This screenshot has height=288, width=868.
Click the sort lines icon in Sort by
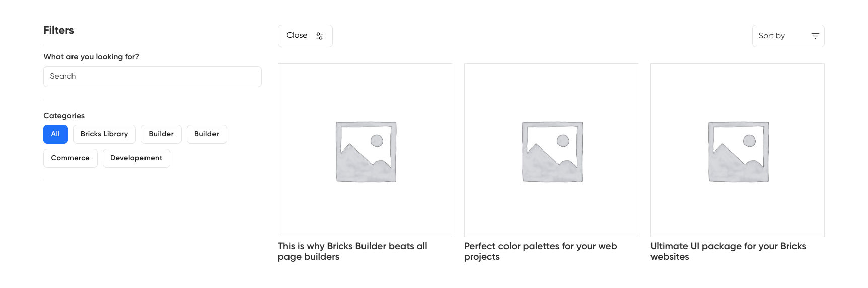[815, 36]
